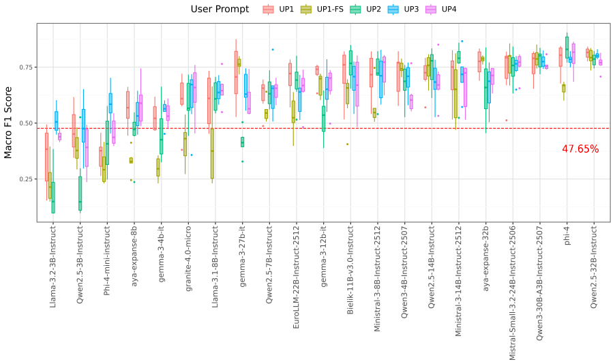This screenshot has height=364, width=615.
Task: Click the User Prompt legend title
Action: coord(220,9)
